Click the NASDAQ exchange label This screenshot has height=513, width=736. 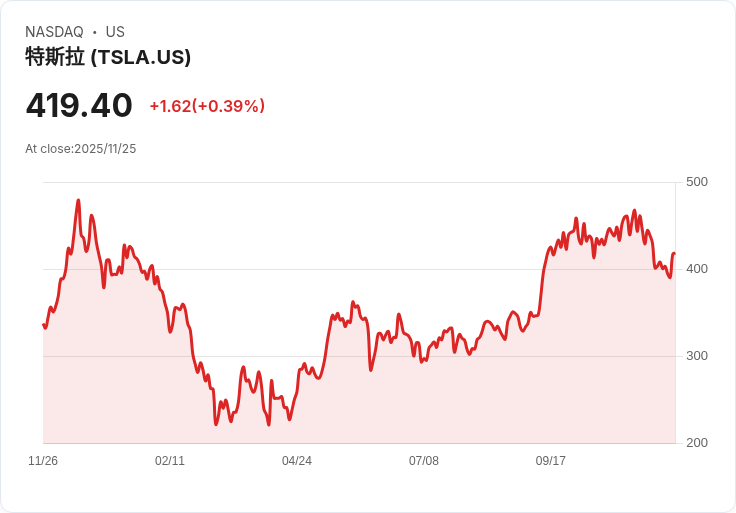pyautogui.click(x=54, y=32)
